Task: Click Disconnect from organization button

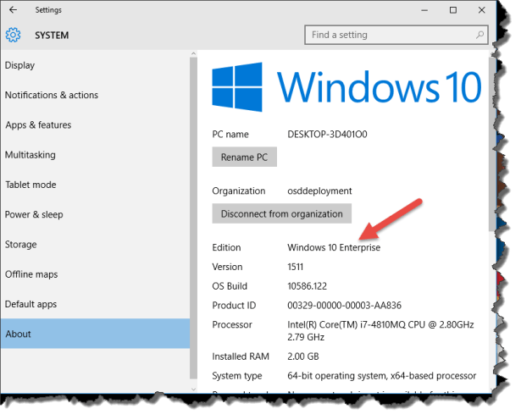Action: click(x=281, y=213)
